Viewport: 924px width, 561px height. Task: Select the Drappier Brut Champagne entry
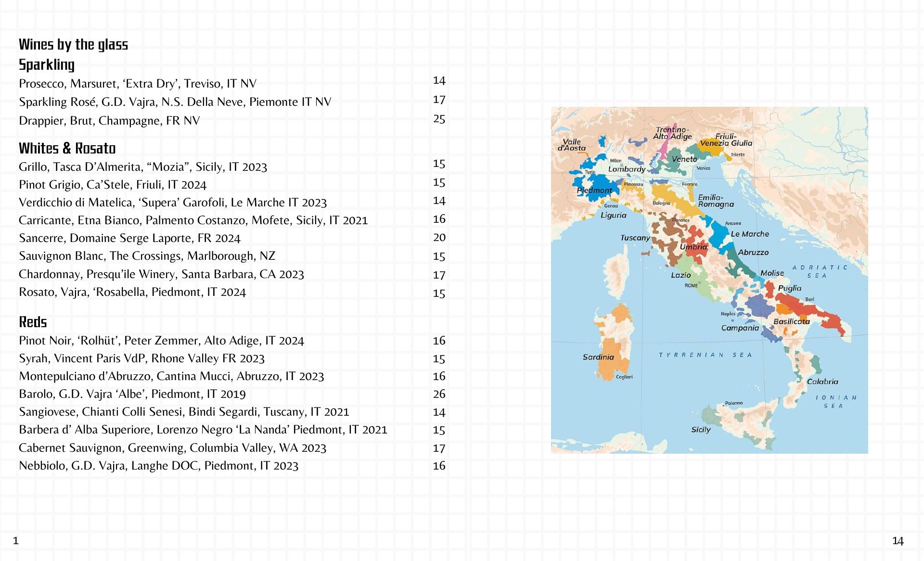click(109, 121)
